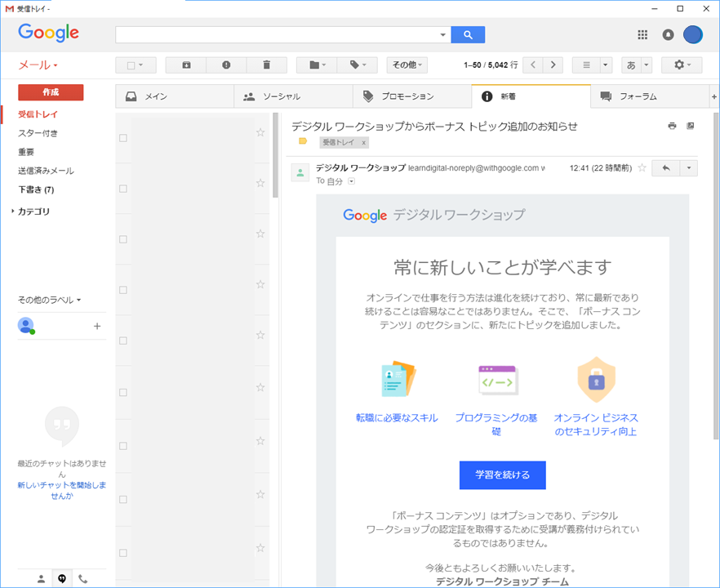The image size is (720, 588).
Task: Click the yellow importance marker
Action: (x=303, y=141)
